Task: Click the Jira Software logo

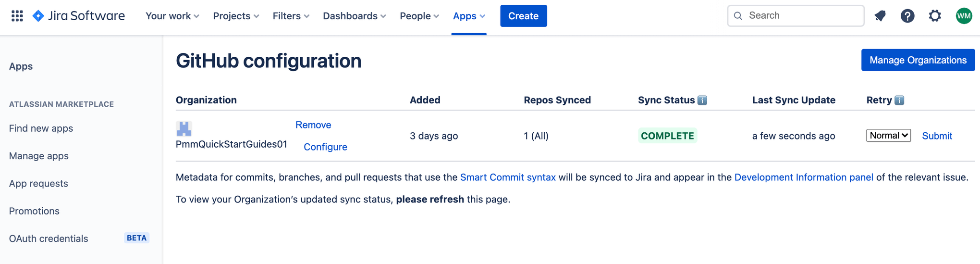Action: coord(79,16)
